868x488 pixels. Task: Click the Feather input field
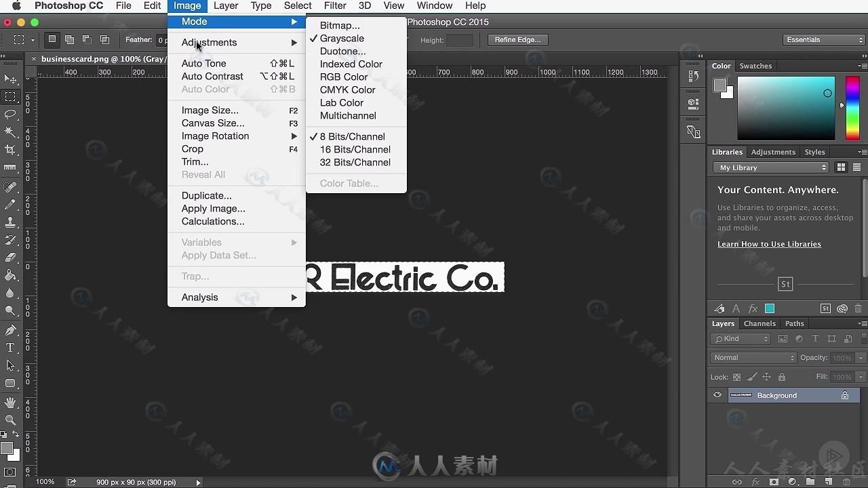pos(163,40)
